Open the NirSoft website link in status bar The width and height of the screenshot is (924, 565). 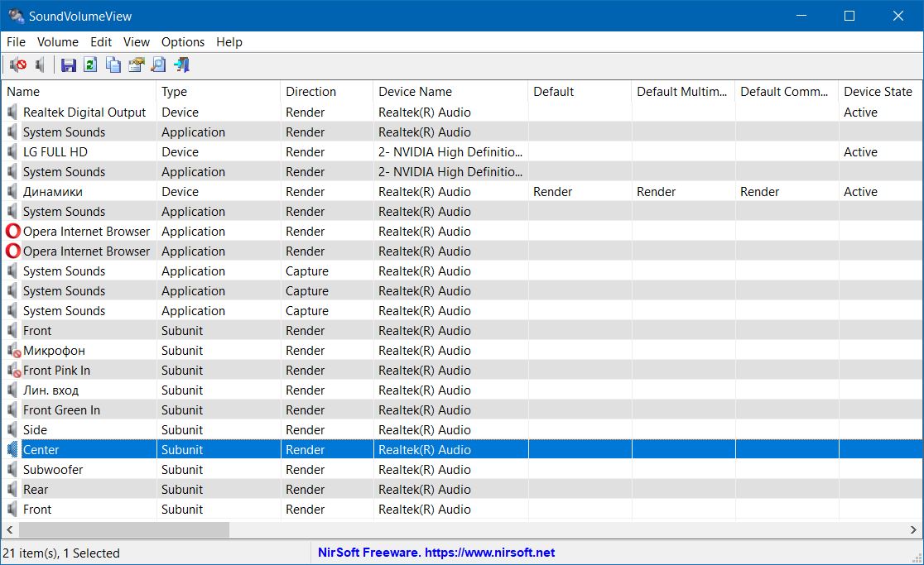pyautogui.click(x=436, y=553)
